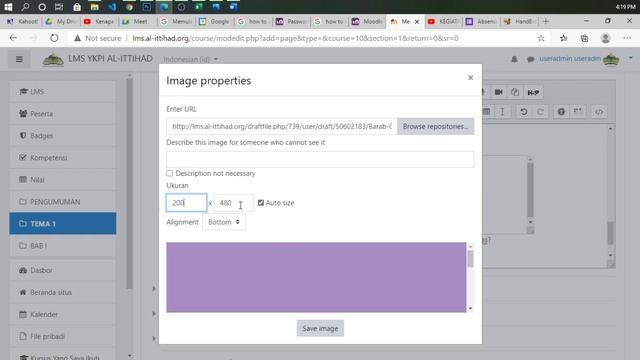
Task: Switch to the Handb browser tab
Action: 519,21
